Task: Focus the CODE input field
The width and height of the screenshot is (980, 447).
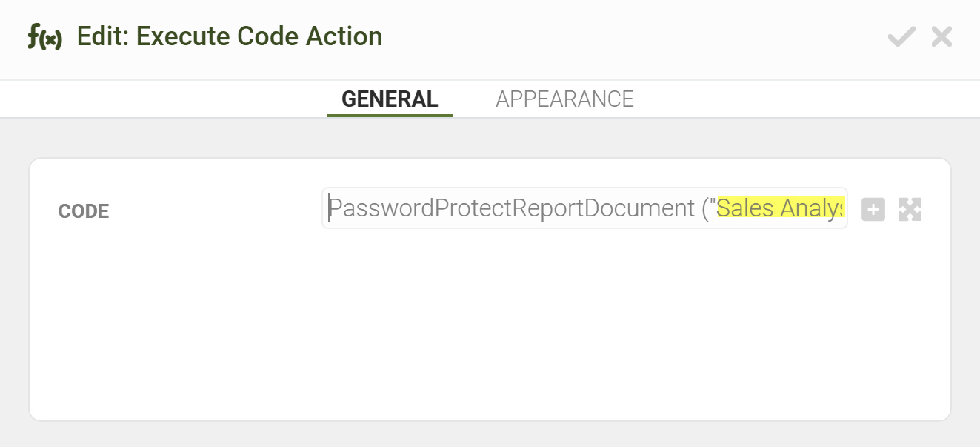Action: tap(584, 208)
